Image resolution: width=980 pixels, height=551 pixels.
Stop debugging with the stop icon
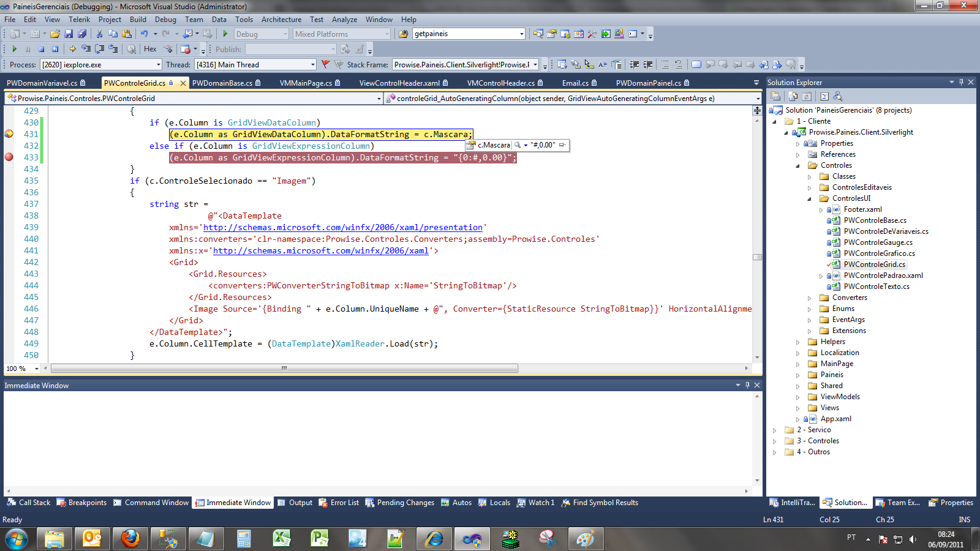tap(42, 49)
